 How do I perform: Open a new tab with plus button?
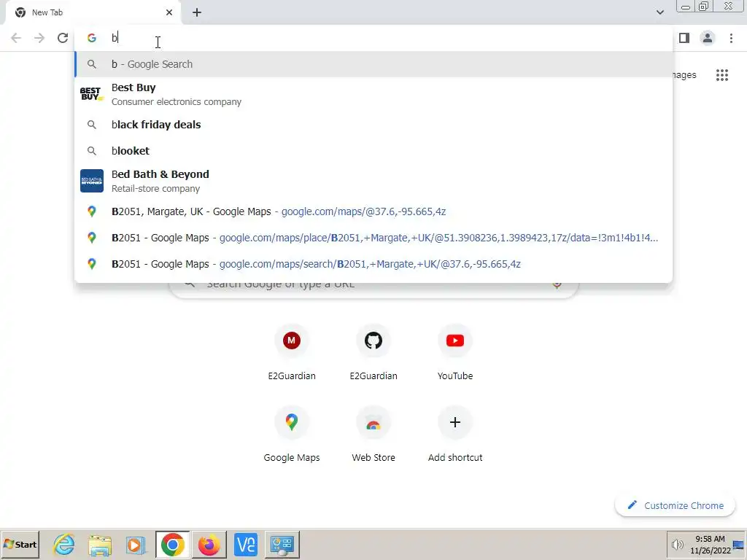(197, 13)
